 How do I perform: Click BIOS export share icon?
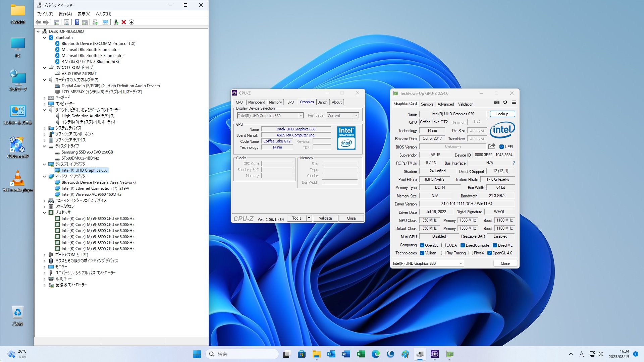(x=492, y=146)
